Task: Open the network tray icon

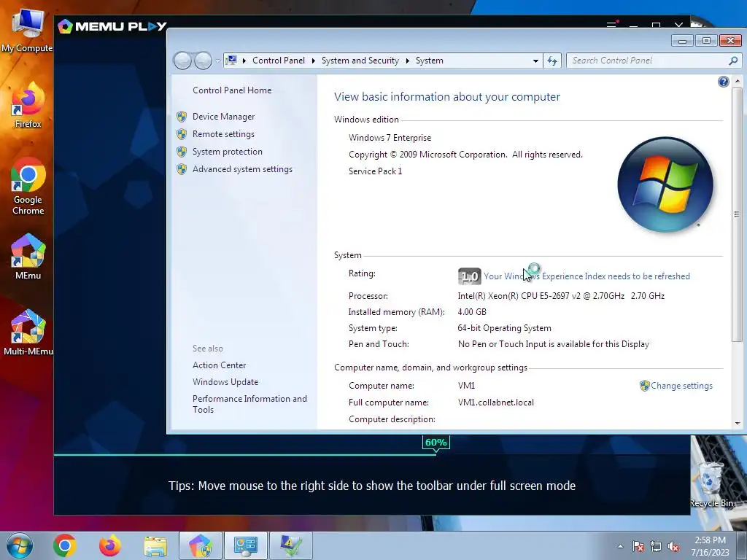Action: [656, 546]
